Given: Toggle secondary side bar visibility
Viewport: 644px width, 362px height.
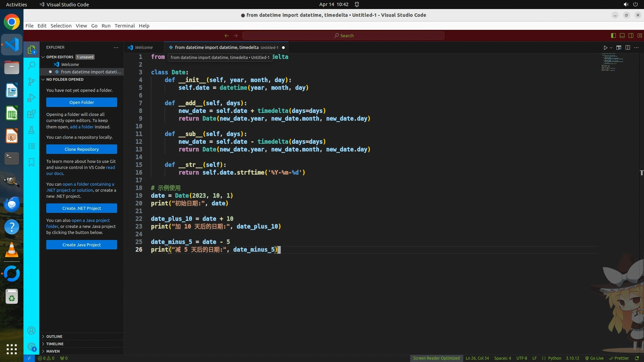Looking at the screenshot, I should point(631,36).
